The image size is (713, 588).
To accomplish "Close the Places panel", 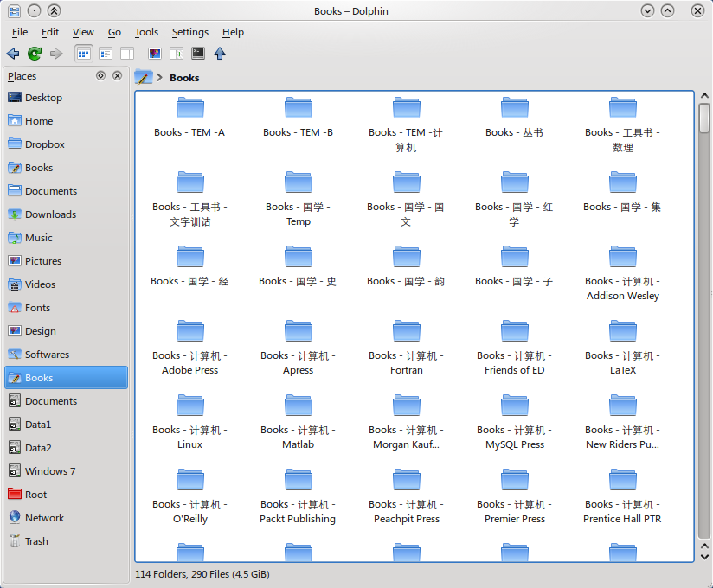I will [118, 75].
